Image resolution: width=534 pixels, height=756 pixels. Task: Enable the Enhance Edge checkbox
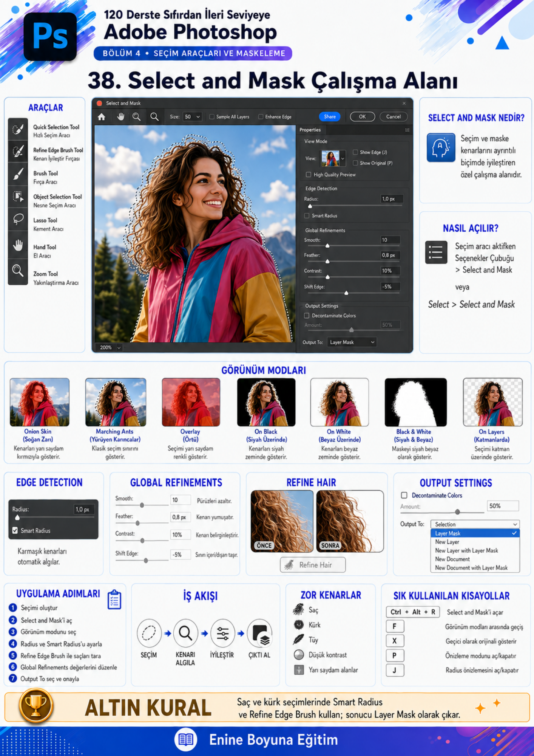261,117
